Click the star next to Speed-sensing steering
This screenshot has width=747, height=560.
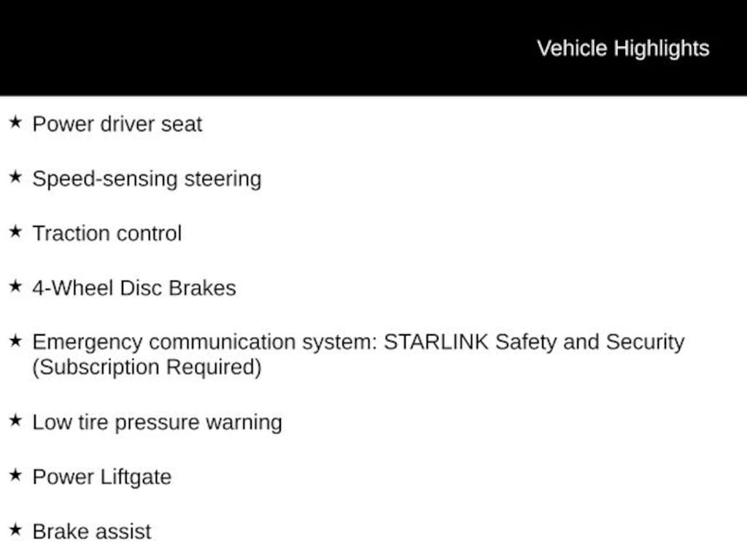(15, 177)
